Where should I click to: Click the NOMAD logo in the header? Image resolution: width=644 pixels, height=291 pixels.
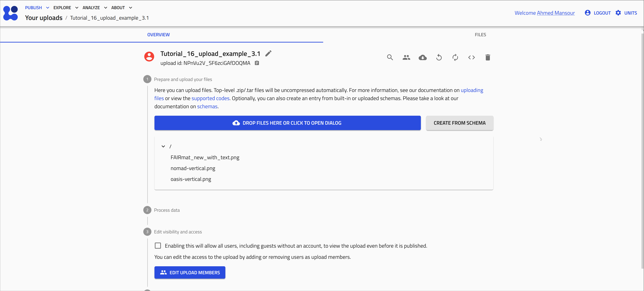[11, 13]
